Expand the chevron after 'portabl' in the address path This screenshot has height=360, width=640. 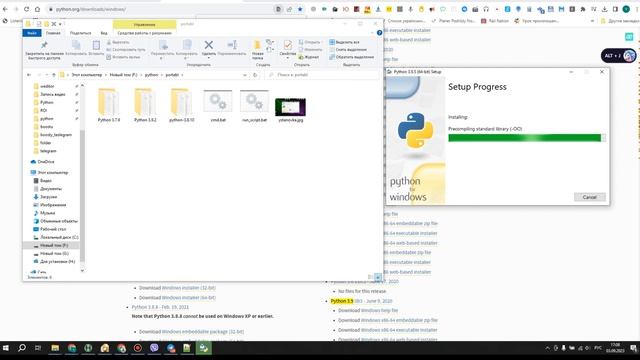point(182,75)
